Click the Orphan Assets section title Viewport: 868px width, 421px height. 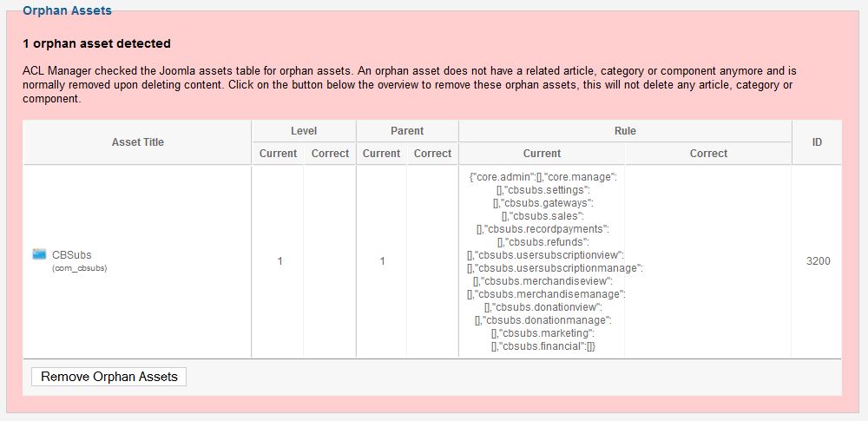[x=67, y=10]
